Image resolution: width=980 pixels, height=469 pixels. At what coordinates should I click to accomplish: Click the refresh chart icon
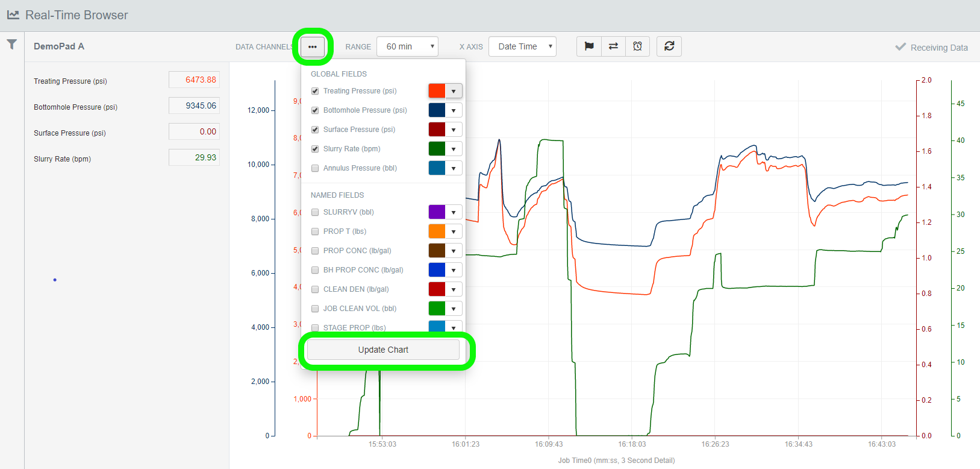click(669, 46)
